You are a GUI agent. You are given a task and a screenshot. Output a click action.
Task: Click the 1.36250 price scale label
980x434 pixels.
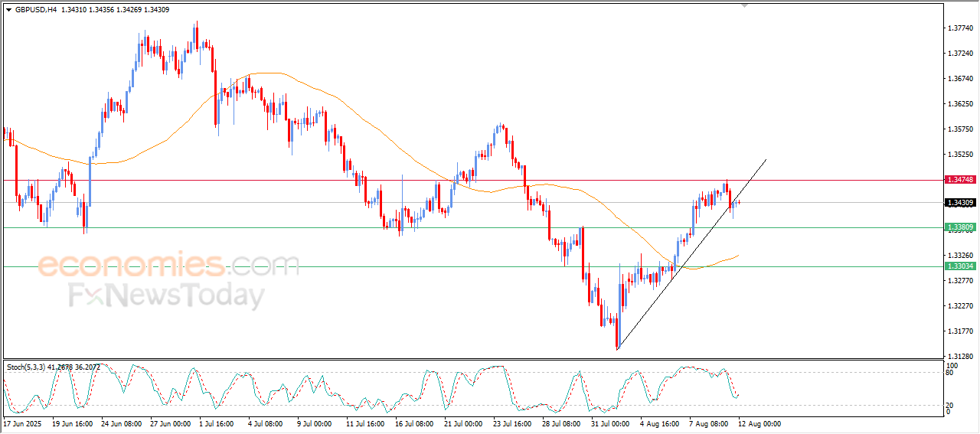click(961, 104)
